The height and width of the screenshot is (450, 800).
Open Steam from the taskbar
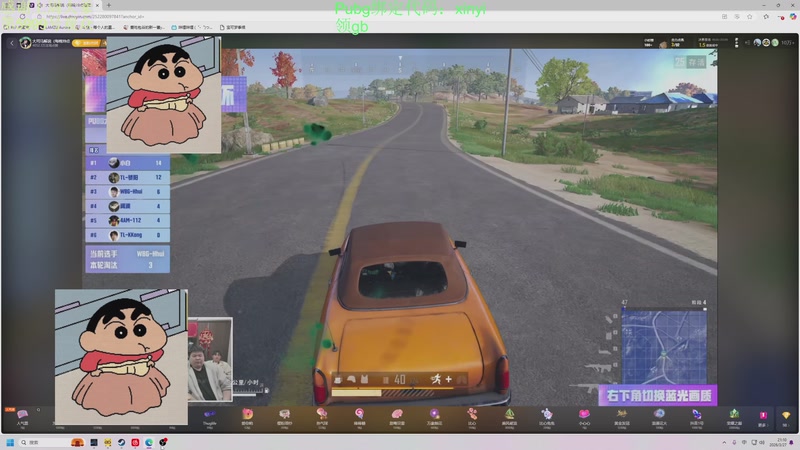click(x=121, y=442)
